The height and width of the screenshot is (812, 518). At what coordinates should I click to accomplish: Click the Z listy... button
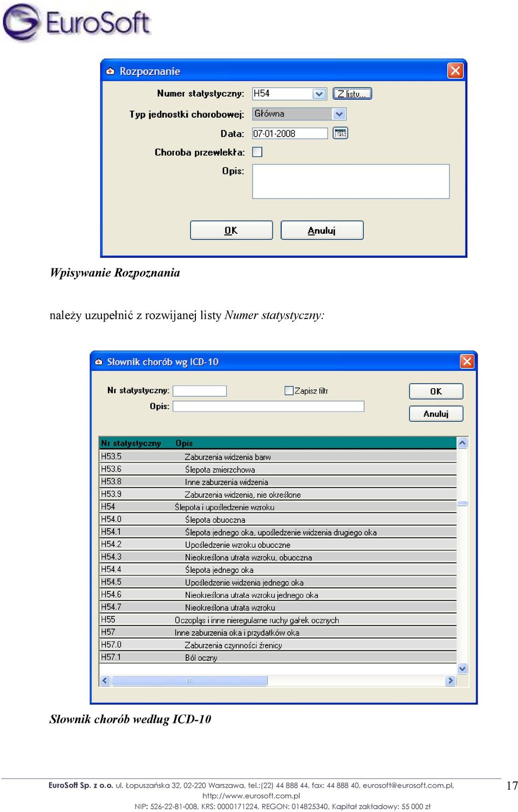point(352,93)
